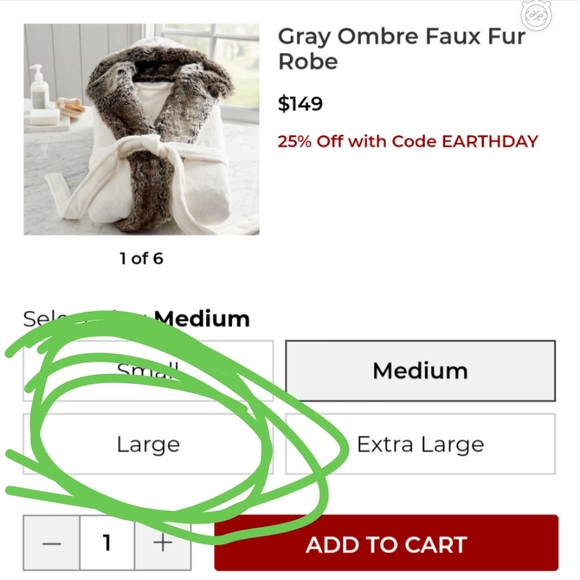Click the $149 price text
Image resolution: width=580 pixels, height=580 pixels.
point(300,103)
